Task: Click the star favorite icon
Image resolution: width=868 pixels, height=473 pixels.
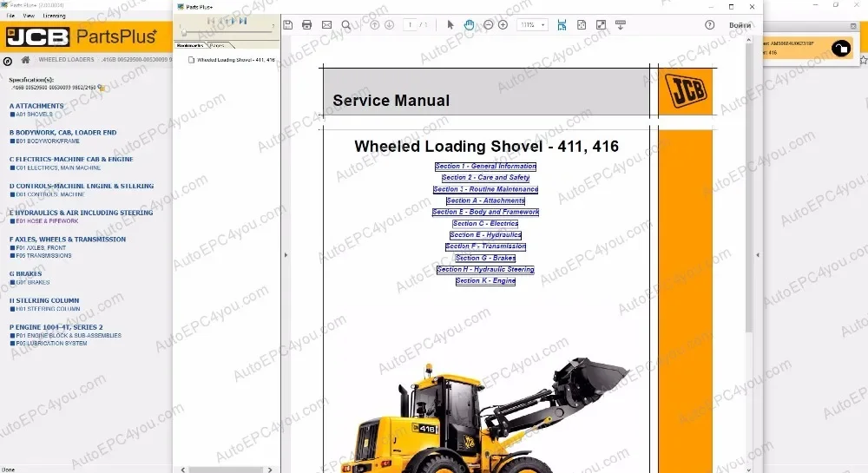Action: (x=864, y=59)
